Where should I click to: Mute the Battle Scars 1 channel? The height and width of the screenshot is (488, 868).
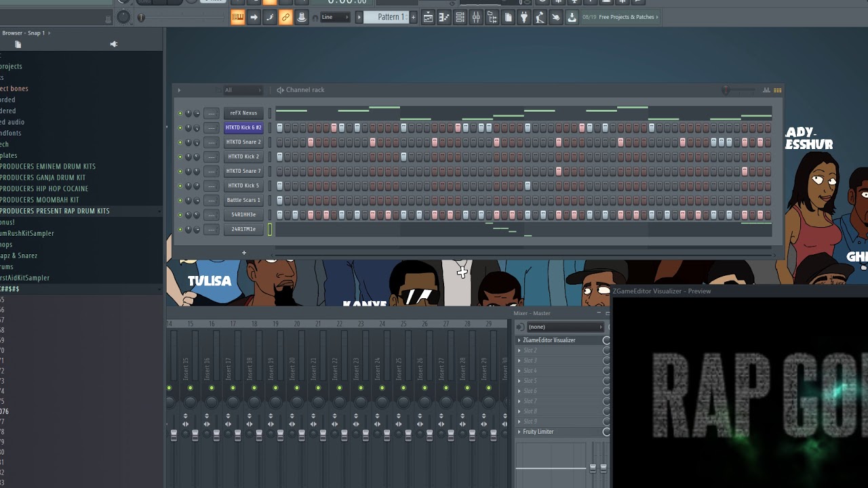pyautogui.click(x=180, y=201)
